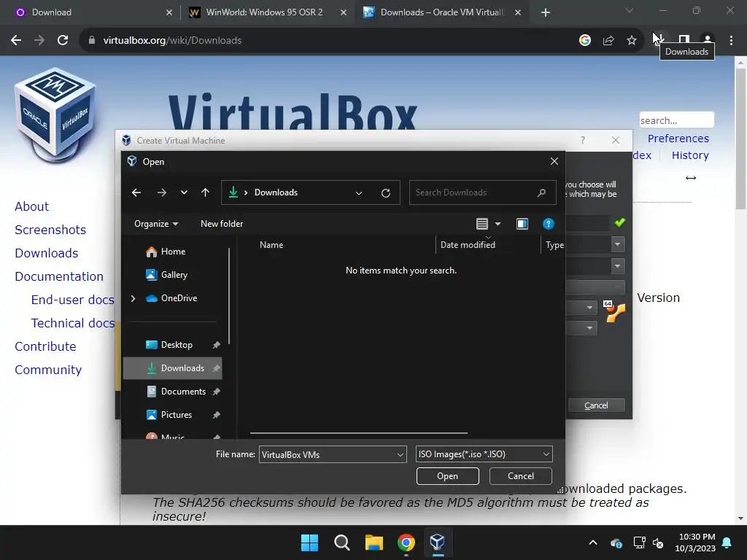This screenshot has width=747, height=560.
Task: Change the view layout icon
Action: [x=482, y=224]
